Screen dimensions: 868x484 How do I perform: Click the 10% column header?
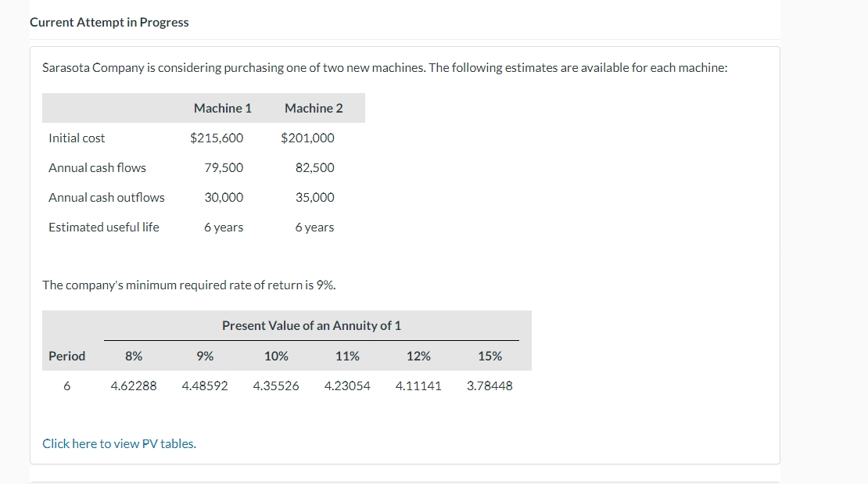pos(276,356)
